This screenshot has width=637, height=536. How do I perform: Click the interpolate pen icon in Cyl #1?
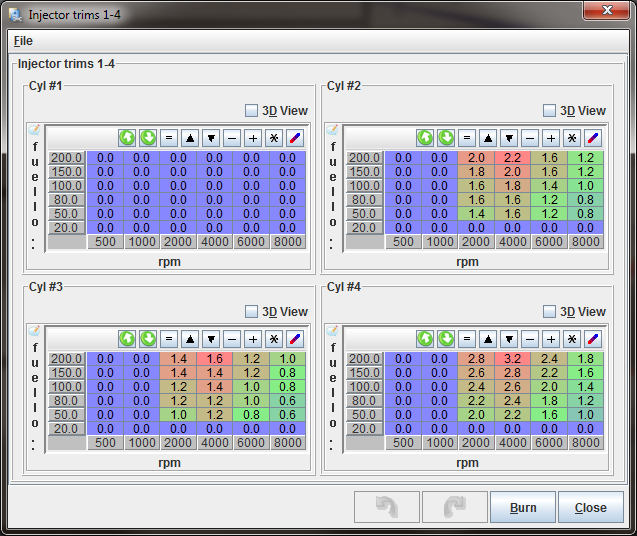click(295, 138)
